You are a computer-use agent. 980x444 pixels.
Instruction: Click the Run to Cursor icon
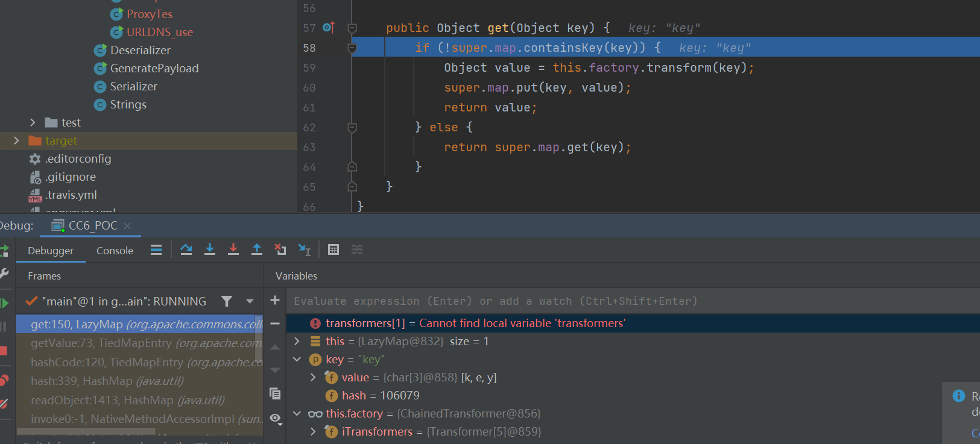[x=305, y=249]
